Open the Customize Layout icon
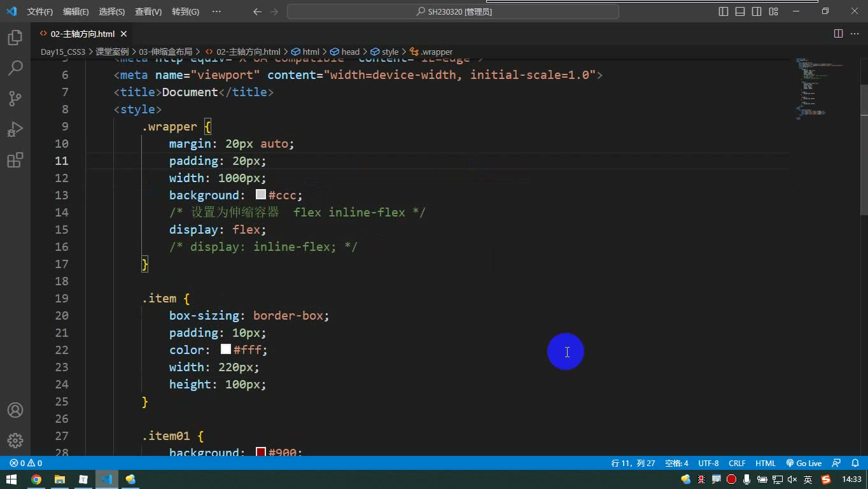The width and height of the screenshot is (868, 489). tap(773, 11)
